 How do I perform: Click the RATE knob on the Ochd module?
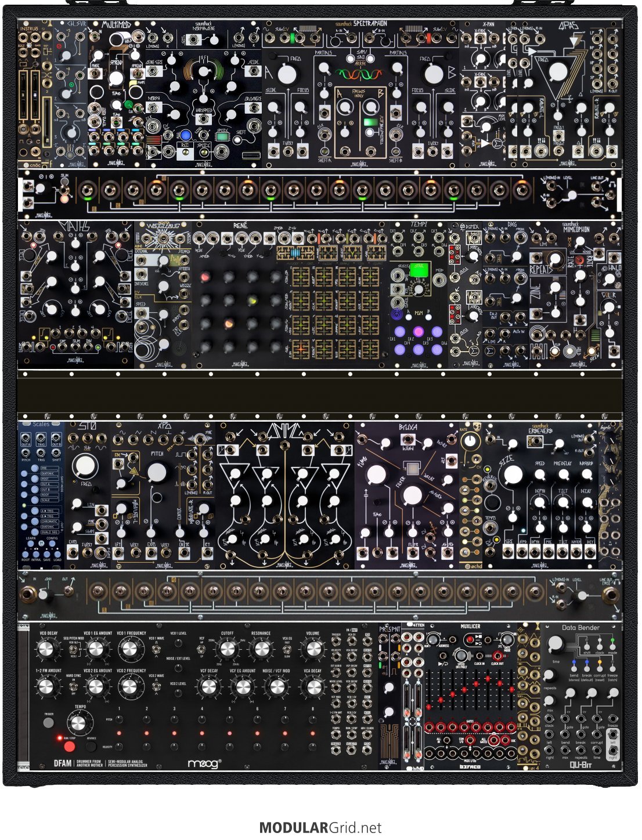(x=471, y=442)
